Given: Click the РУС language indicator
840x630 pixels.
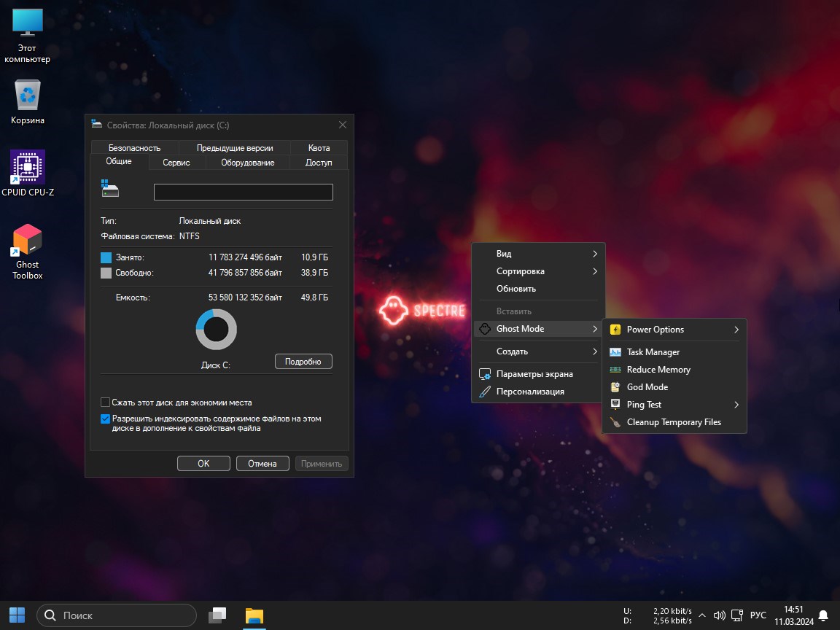Looking at the screenshot, I should coord(758,615).
